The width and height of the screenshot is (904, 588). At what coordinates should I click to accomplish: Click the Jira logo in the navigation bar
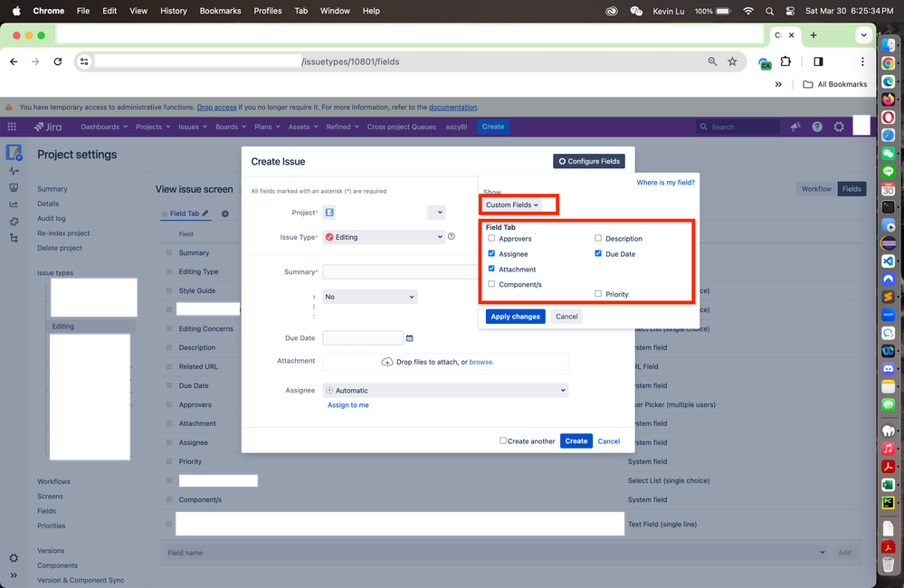(48, 127)
